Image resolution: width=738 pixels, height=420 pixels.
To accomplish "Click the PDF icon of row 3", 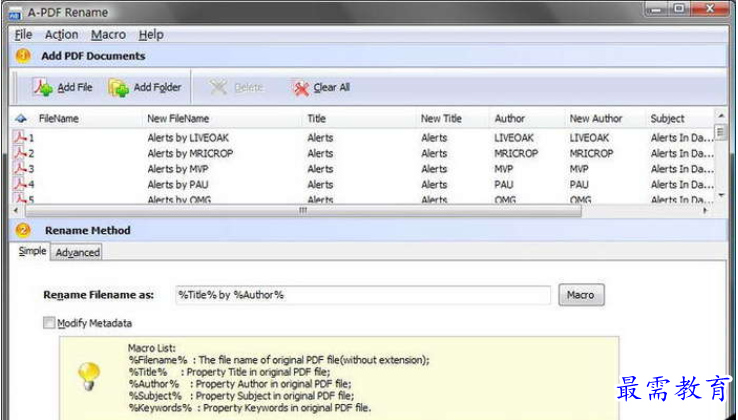I will (x=19, y=168).
